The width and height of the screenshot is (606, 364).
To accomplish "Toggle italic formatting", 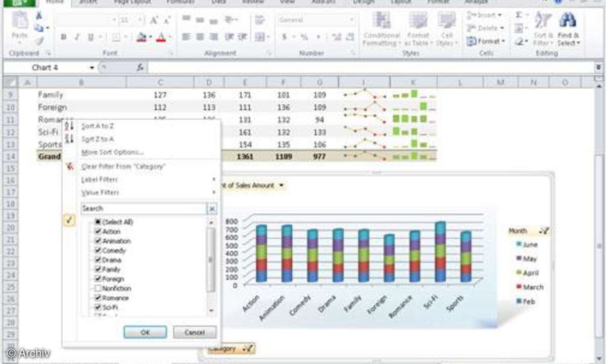I will click(x=77, y=37).
